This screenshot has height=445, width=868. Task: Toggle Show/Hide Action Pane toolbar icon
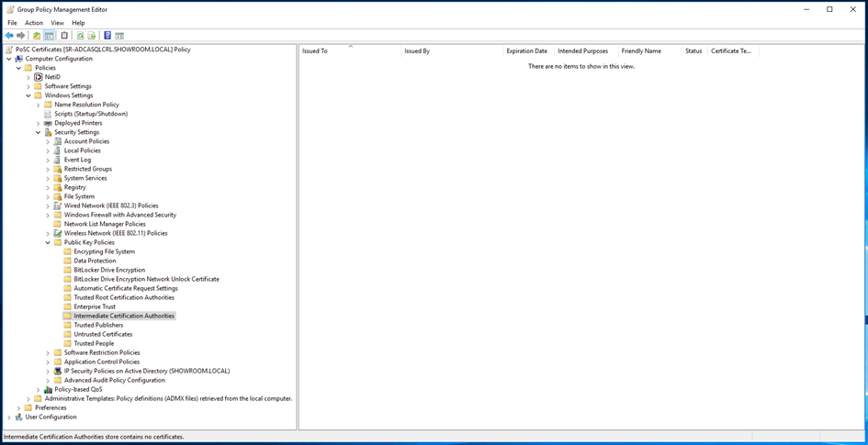click(119, 36)
